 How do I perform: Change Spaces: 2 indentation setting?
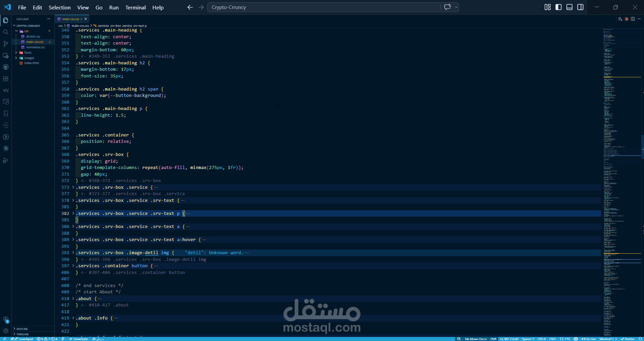click(528, 339)
